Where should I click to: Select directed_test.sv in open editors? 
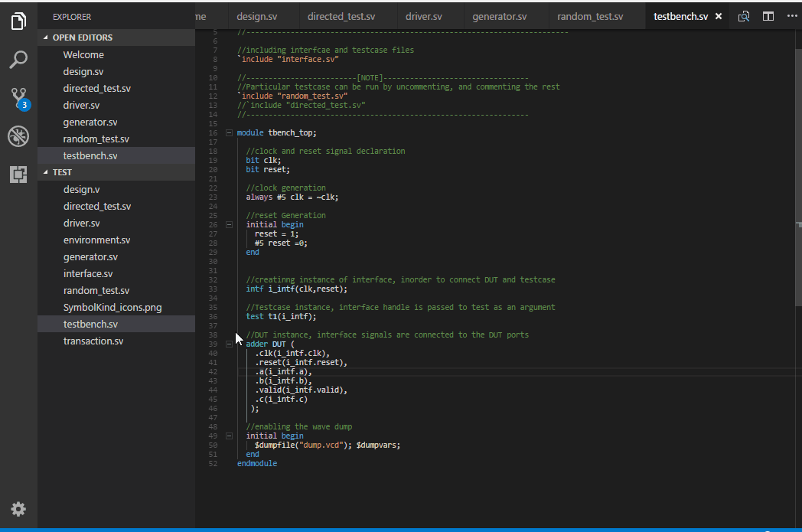[116, 89]
